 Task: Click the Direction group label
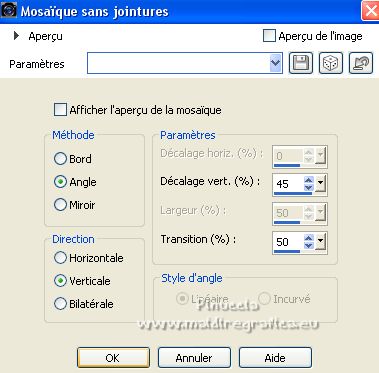point(73,239)
